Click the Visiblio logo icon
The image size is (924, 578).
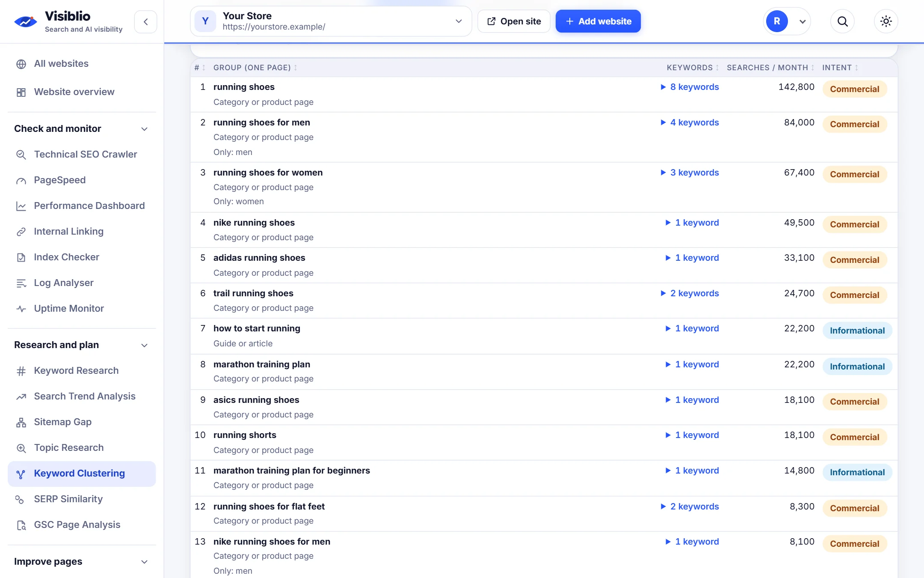26,21
